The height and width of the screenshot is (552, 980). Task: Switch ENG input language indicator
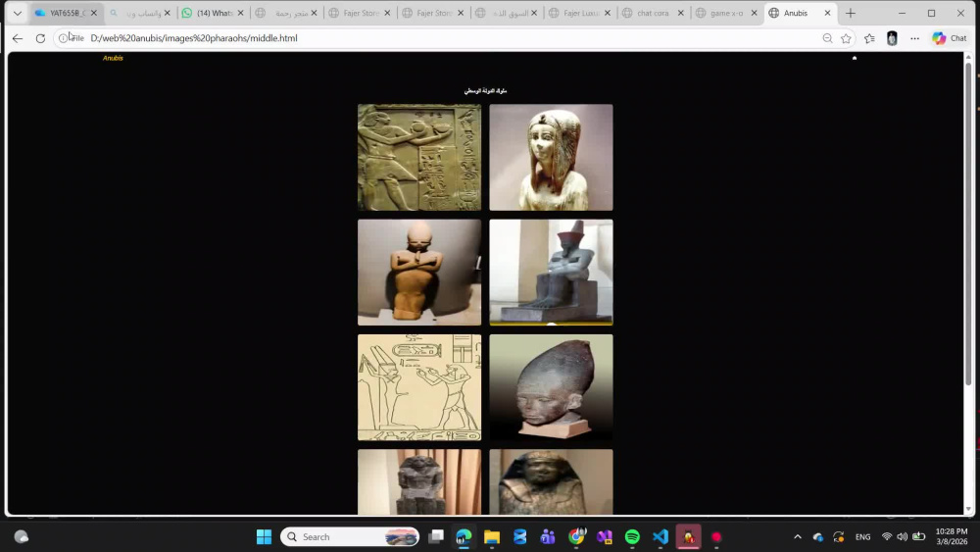(x=863, y=537)
